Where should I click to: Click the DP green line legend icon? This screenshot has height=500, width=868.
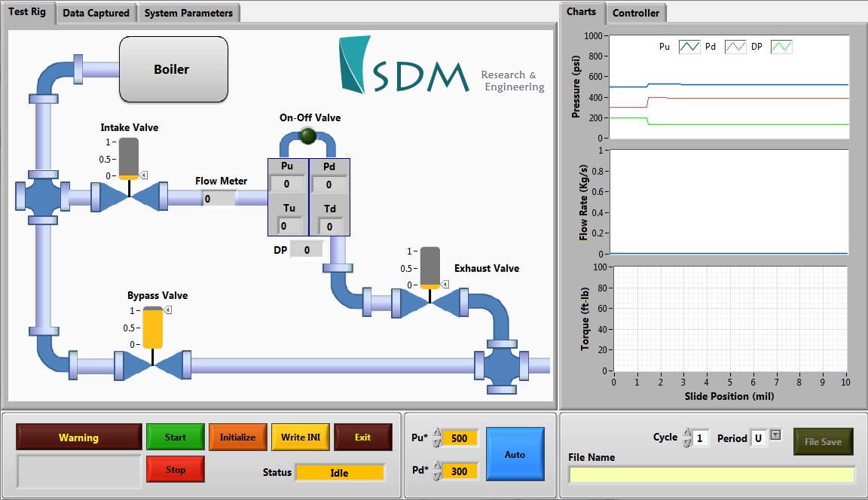coord(781,47)
